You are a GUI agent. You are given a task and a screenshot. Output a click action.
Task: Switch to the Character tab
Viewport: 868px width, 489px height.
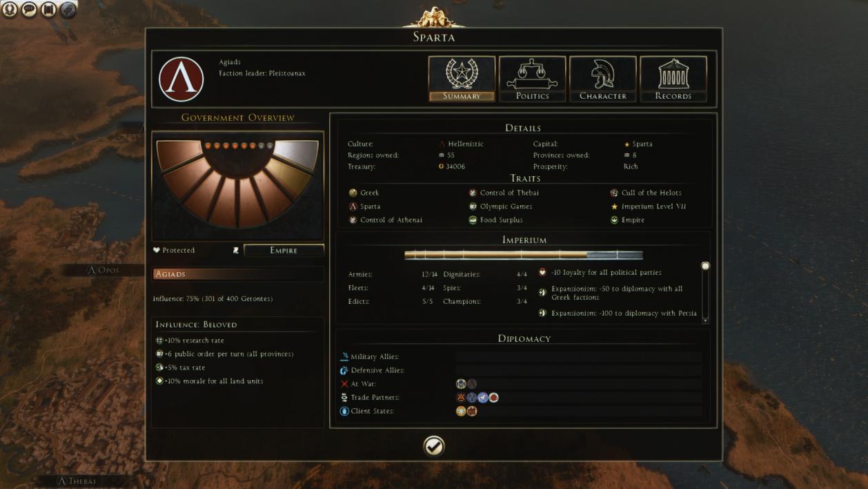pyautogui.click(x=602, y=79)
